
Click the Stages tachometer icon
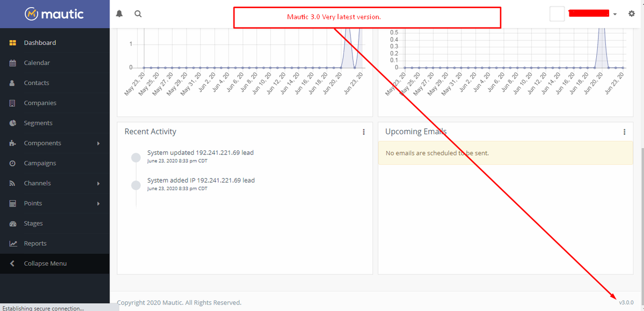coord(13,223)
